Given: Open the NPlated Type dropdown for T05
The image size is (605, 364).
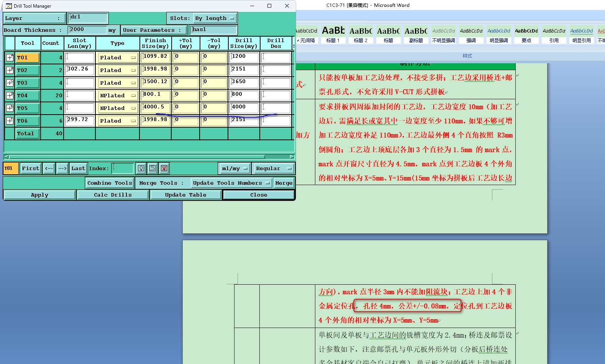Looking at the screenshot, I should pos(118,108).
